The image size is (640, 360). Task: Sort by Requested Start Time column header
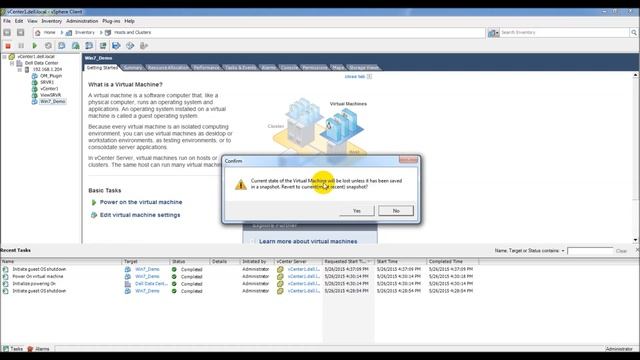[x=348, y=261]
